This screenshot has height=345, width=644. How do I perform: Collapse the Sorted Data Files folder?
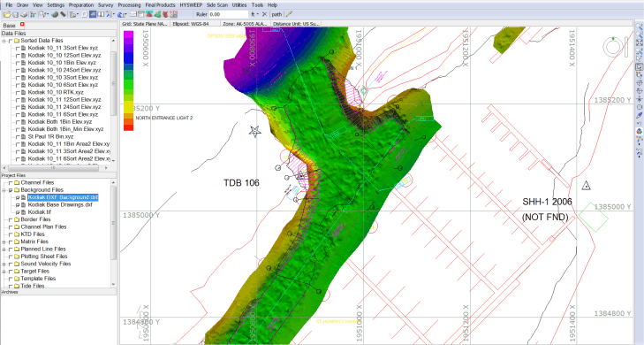[4, 41]
